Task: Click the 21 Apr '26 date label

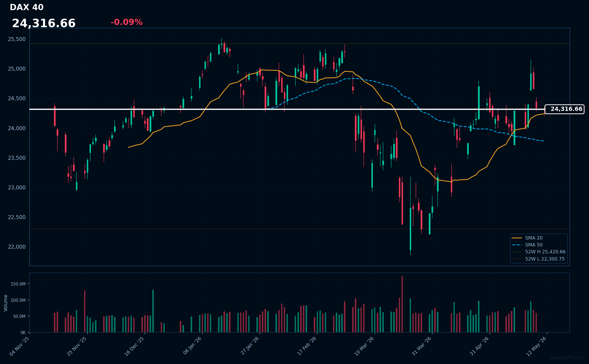Action: pyautogui.click(x=479, y=346)
